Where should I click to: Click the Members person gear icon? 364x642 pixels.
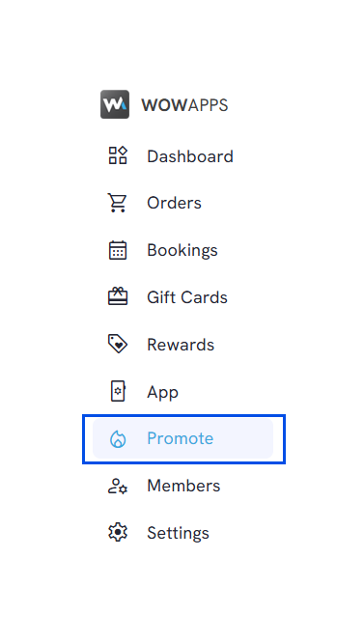[118, 486]
